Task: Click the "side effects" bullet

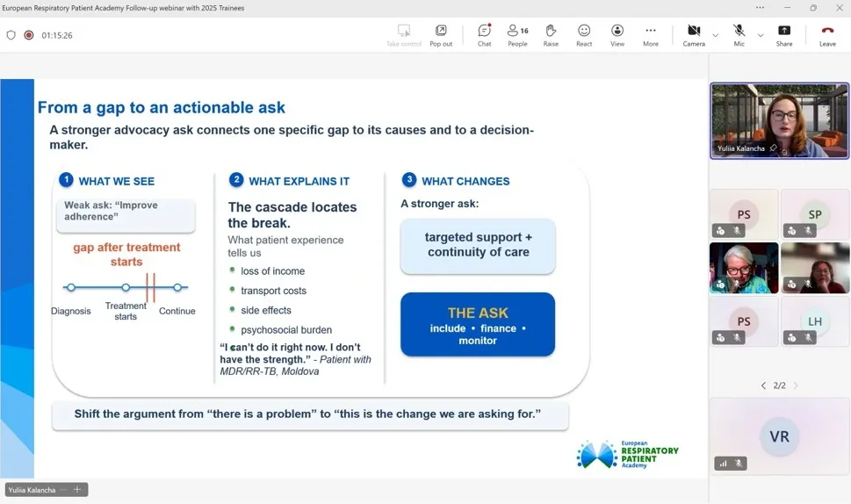Action: tap(266, 310)
